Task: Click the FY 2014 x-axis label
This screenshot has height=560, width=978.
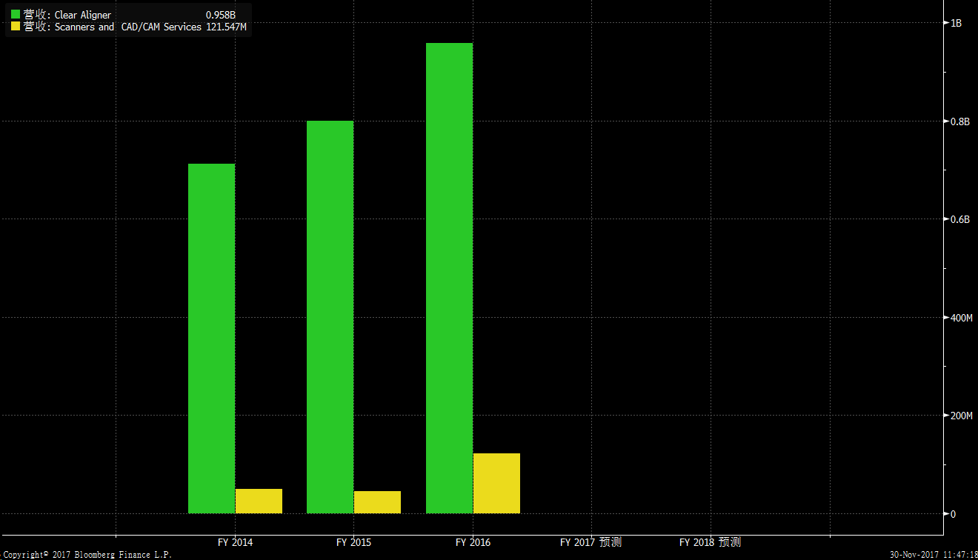Action: pyautogui.click(x=235, y=542)
